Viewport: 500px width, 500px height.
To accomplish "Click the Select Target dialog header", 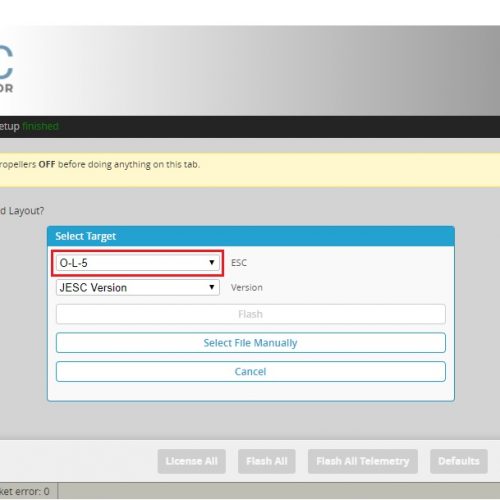I will (x=251, y=236).
